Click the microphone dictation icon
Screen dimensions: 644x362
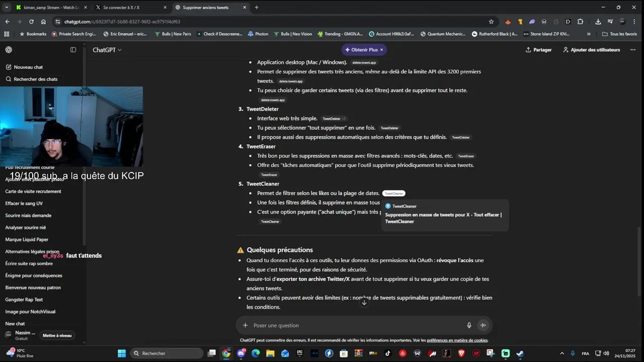click(x=469, y=325)
